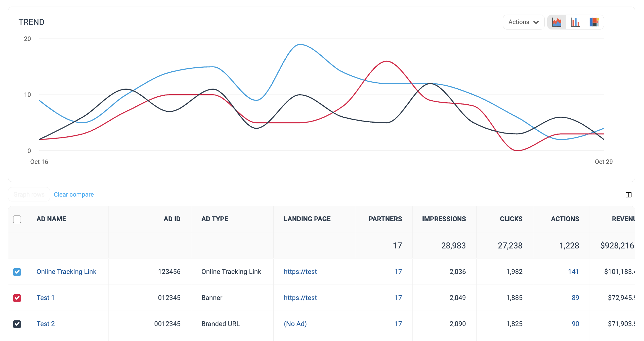Open the Test 2 ad link
Image resolution: width=644 pixels, height=341 pixels.
pyautogui.click(x=46, y=324)
